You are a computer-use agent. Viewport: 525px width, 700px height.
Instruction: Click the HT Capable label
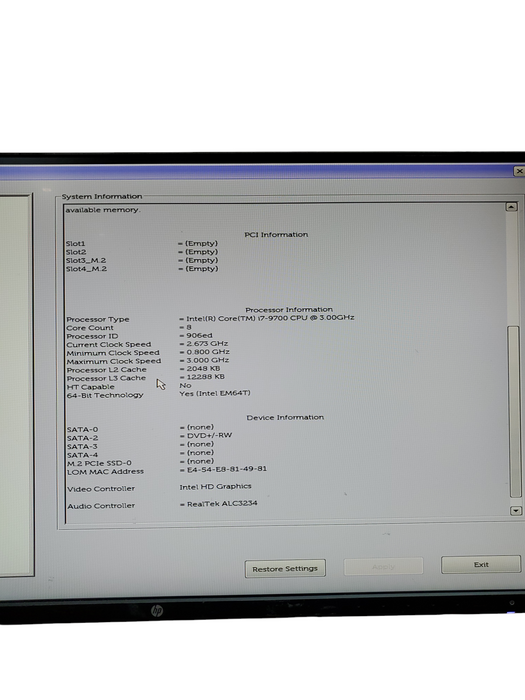[x=91, y=387]
